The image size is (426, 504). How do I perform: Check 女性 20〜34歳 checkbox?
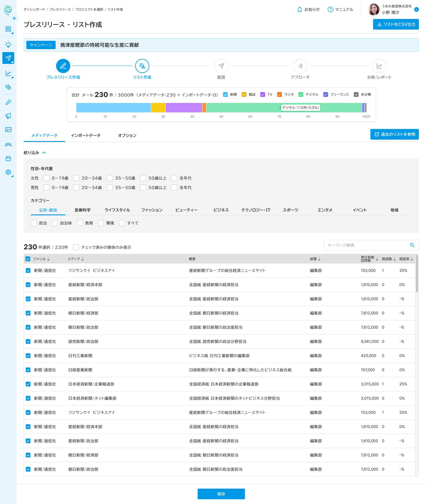(x=76, y=178)
